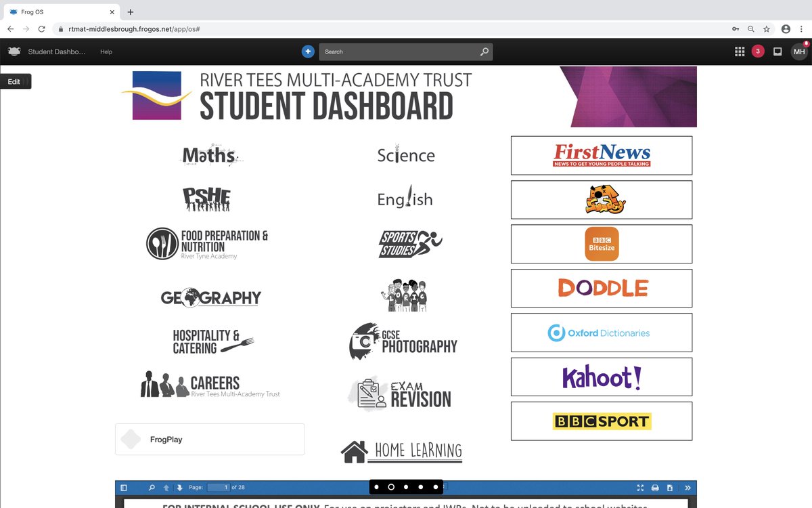812x508 pixels.
Task: Switch PDF to fullscreen presentation mode
Action: pos(641,488)
